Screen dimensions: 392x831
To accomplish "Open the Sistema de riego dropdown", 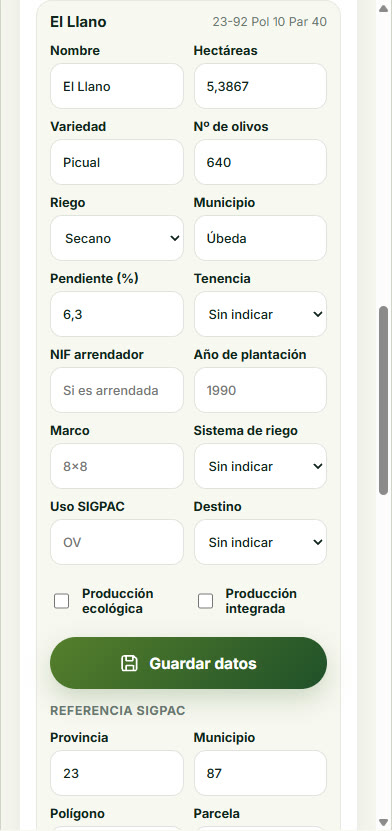I will point(261,466).
